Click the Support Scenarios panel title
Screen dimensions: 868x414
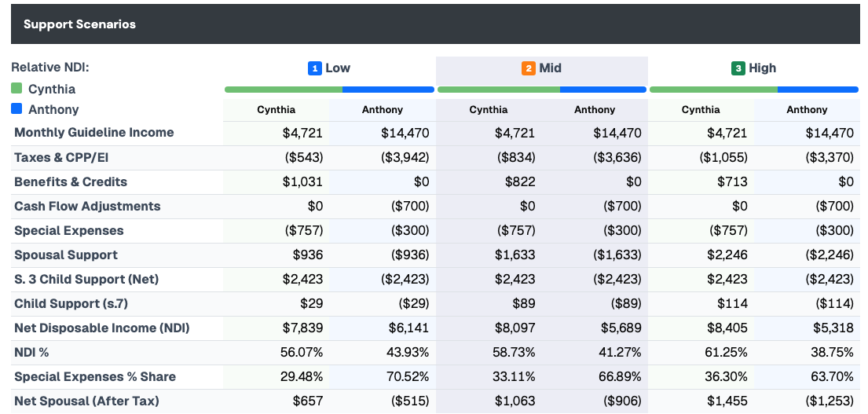(79, 24)
